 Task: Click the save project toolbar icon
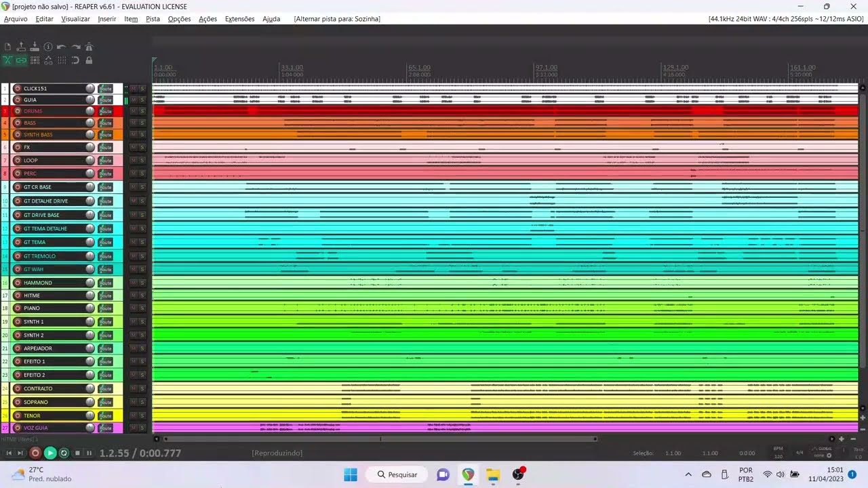click(35, 47)
